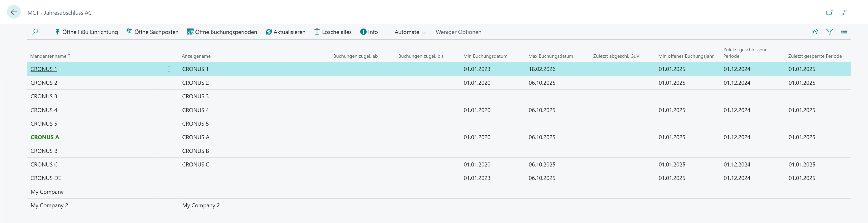
Task: Click the back arrow button
Action: click(x=14, y=12)
